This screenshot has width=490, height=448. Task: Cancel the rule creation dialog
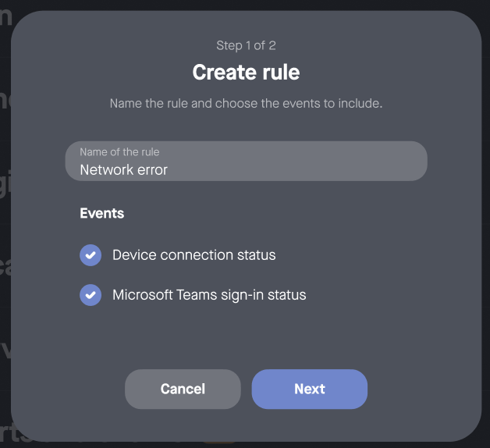tap(183, 389)
